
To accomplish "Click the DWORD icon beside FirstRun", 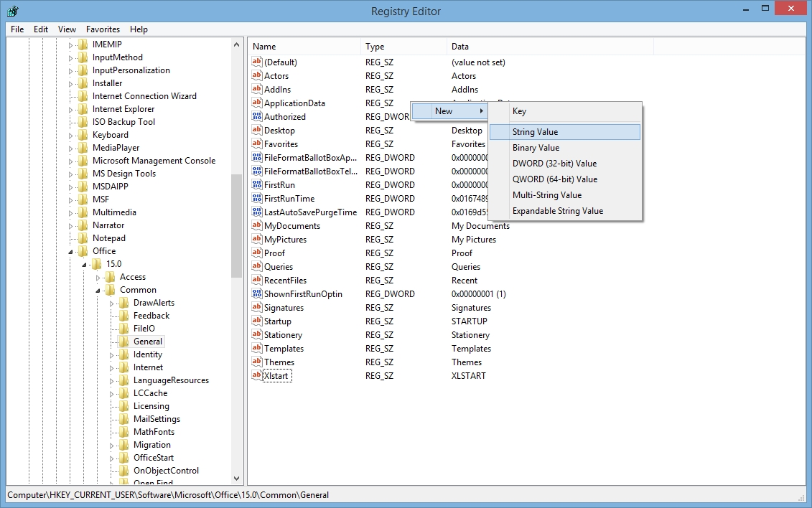I will 257,184.
